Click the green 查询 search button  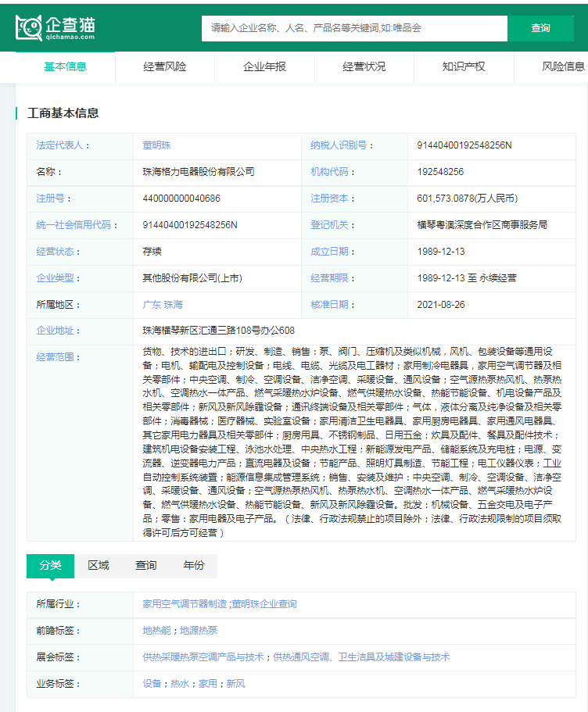pyautogui.click(x=540, y=28)
